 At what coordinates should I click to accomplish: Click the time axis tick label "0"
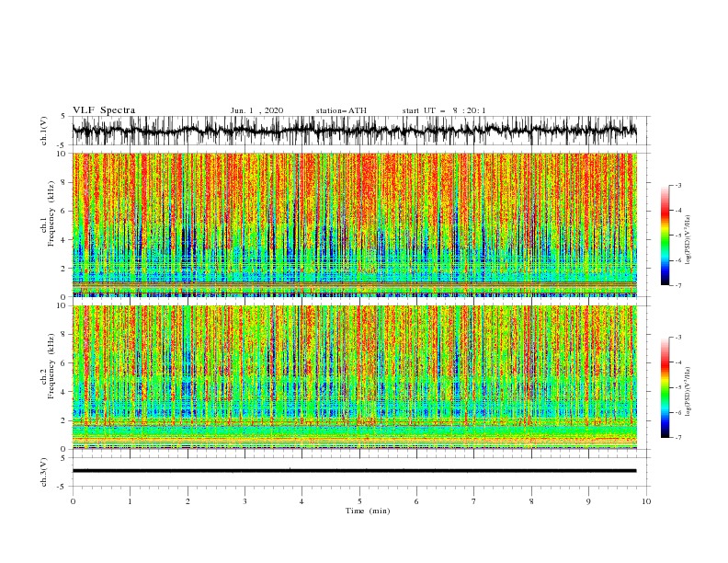(73, 501)
